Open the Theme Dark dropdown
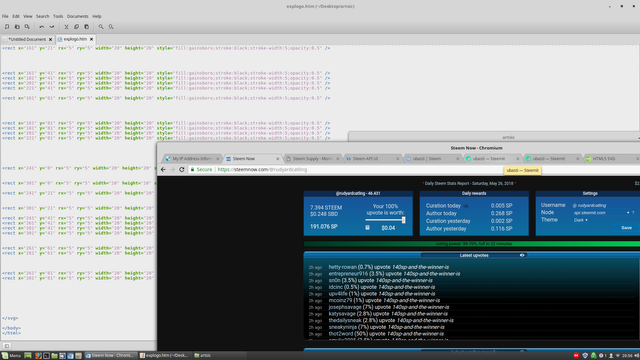The image size is (640, 360). tap(580, 220)
